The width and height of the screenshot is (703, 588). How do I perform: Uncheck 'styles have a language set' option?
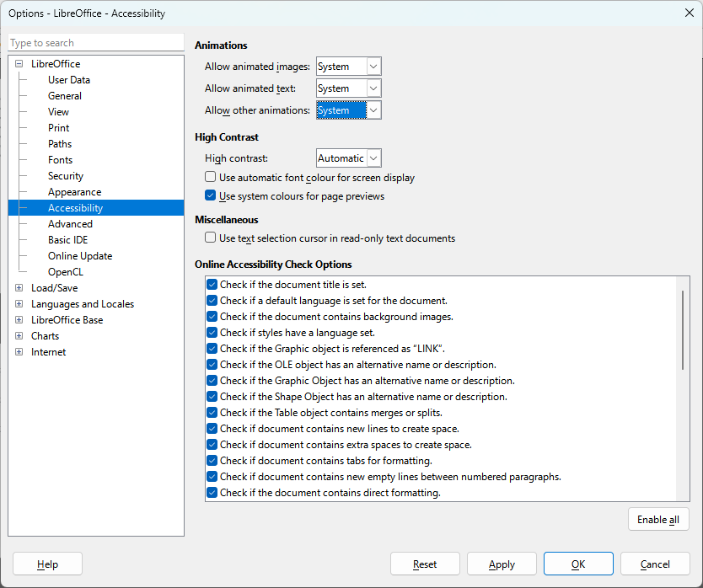(x=212, y=333)
